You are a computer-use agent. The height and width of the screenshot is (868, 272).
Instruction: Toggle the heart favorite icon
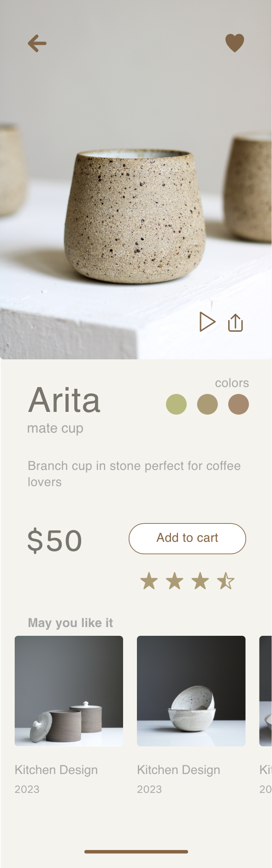pos(235,43)
